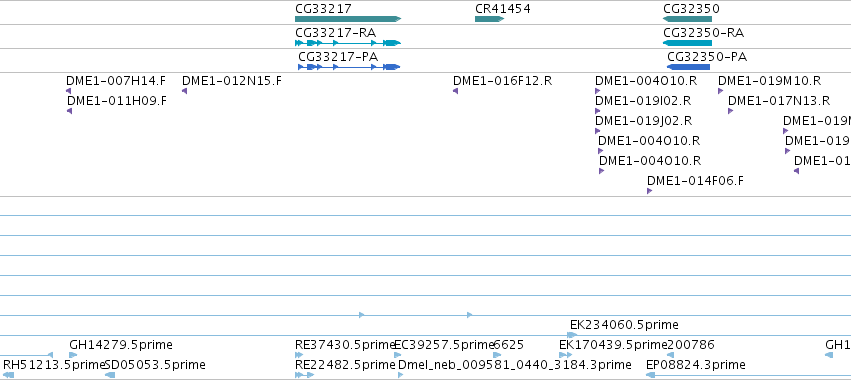Click the purple marker under DME1-016F12.R

(x=455, y=91)
